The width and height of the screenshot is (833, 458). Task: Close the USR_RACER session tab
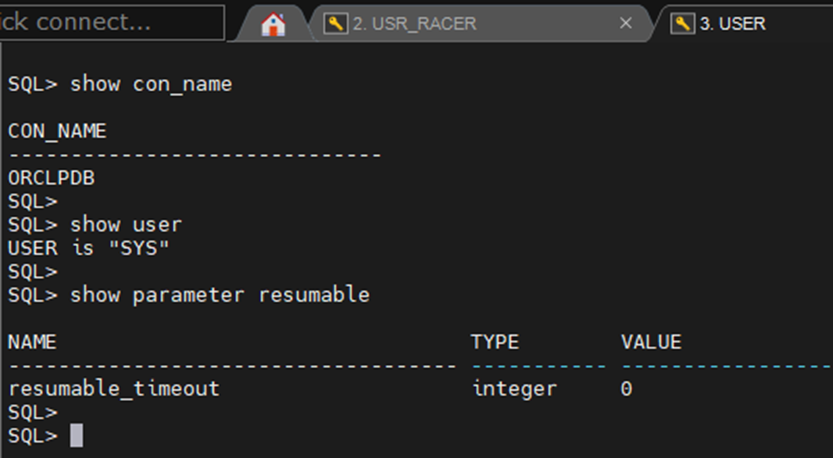point(626,24)
